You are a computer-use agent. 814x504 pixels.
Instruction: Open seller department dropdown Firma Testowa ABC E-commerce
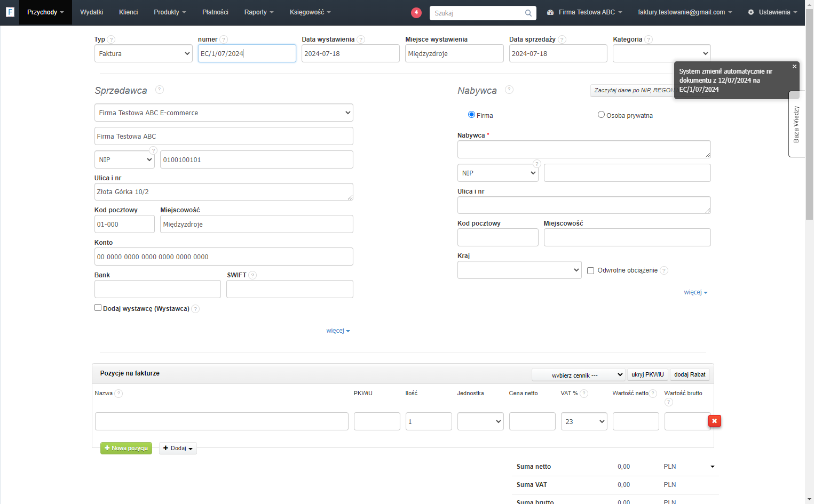pyautogui.click(x=224, y=113)
